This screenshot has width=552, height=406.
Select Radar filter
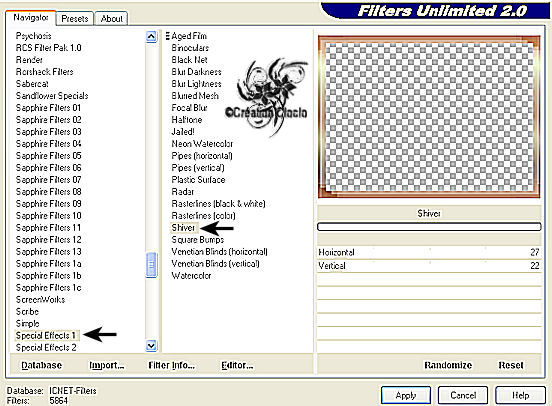(182, 192)
